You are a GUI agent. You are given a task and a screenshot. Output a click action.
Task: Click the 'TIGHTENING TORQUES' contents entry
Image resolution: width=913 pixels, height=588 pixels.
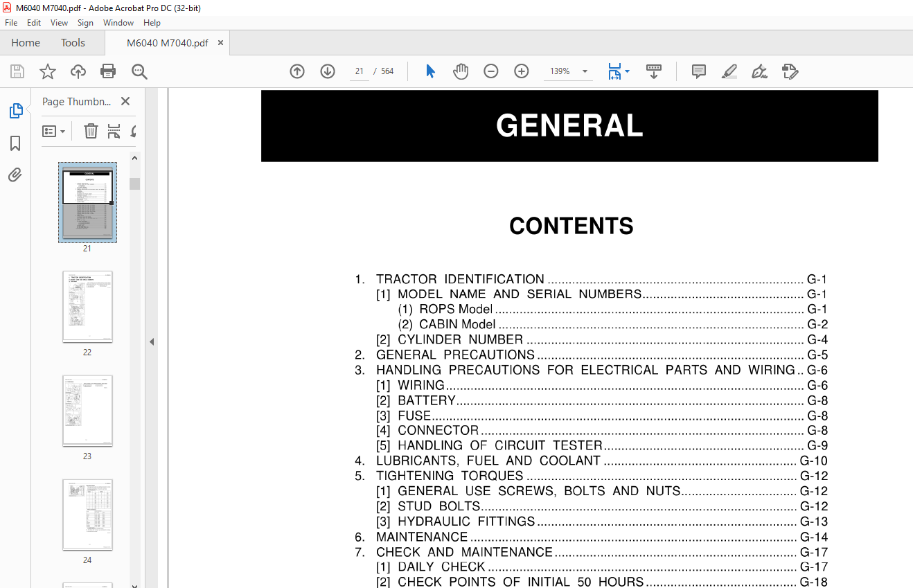[450, 476]
